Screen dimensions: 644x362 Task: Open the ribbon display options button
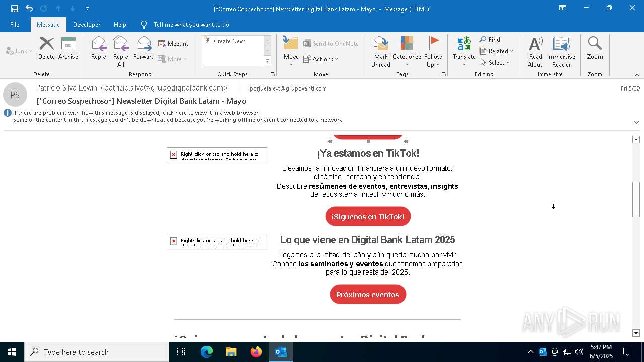tap(562, 8)
